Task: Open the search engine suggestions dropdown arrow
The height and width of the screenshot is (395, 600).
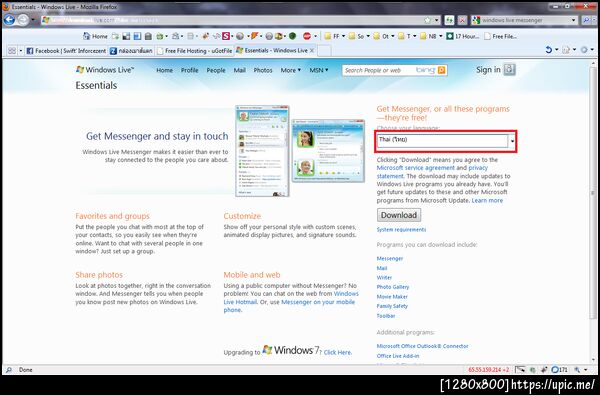Action: pos(574,20)
